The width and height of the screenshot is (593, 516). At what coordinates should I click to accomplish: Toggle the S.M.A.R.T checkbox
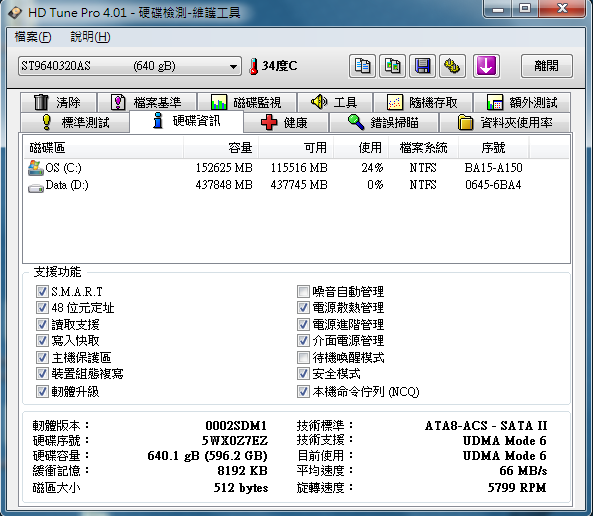(42, 291)
